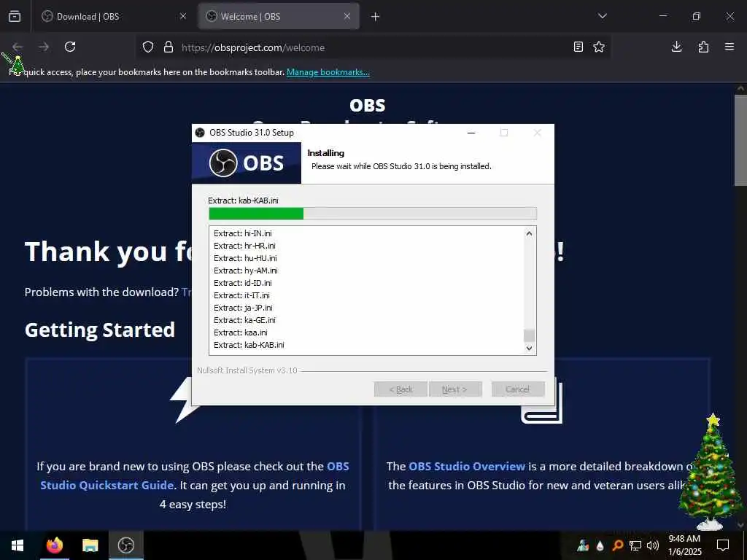The image size is (747, 560).
Task: Open the extensions puzzle icon
Action: pos(703,47)
